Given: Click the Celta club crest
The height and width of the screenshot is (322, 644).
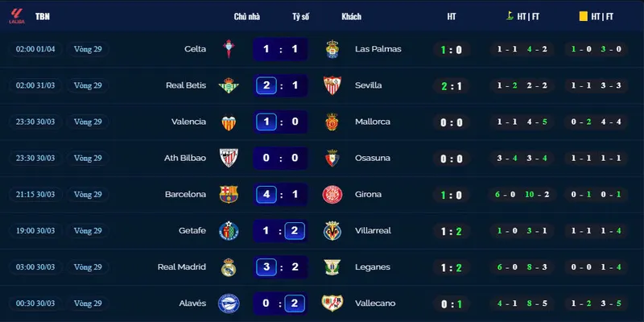Looking at the screenshot, I should 229,49.
